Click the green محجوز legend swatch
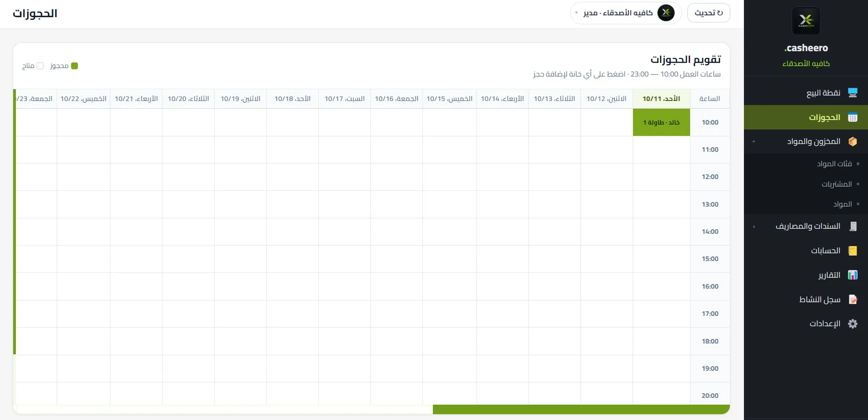This screenshot has width=868, height=420. [74, 66]
